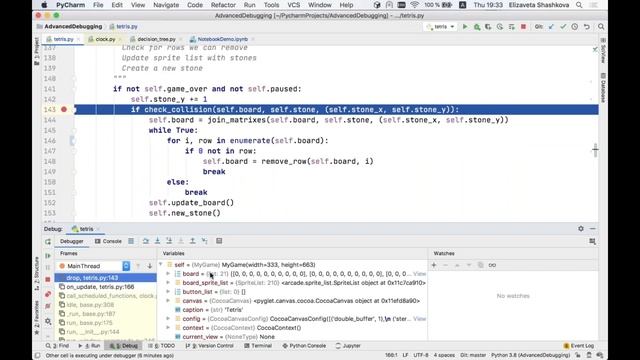Add a new watch with plus

(x=434, y=265)
